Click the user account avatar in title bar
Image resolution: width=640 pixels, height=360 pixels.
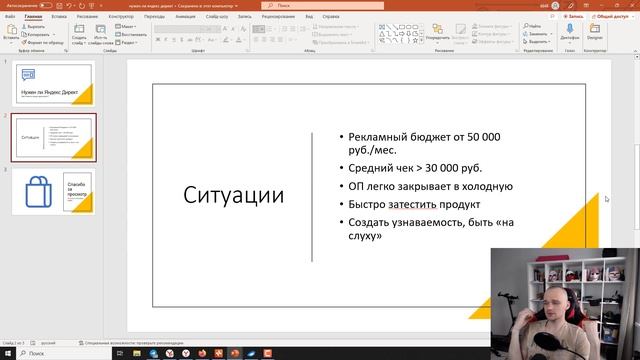555,6
